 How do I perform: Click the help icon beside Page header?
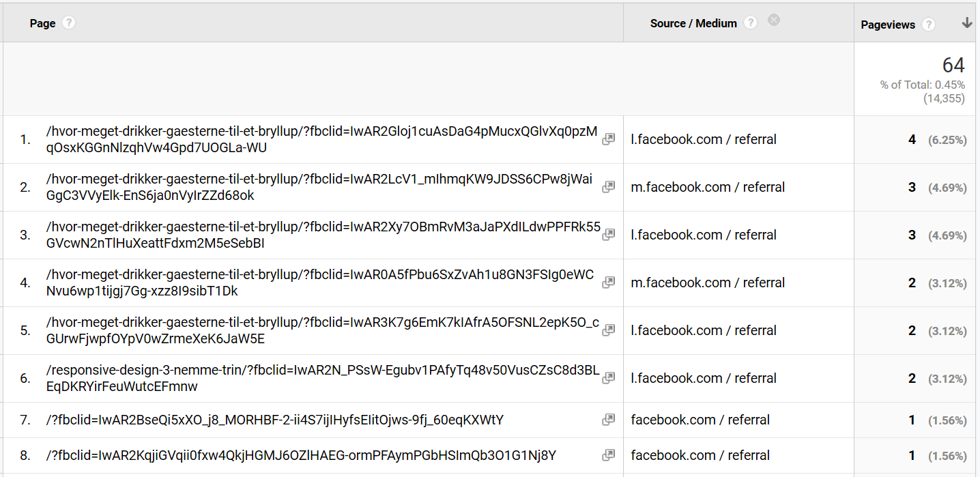pyautogui.click(x=68, y=23)
